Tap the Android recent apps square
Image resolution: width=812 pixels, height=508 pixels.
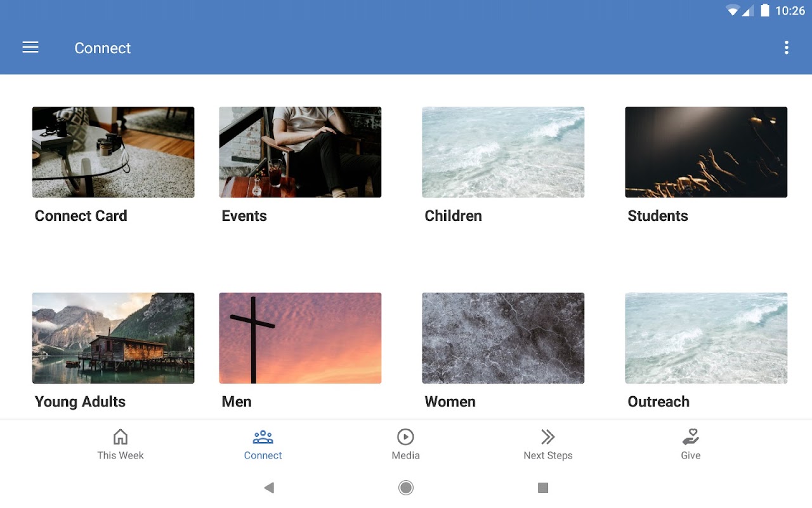(543, 488)
